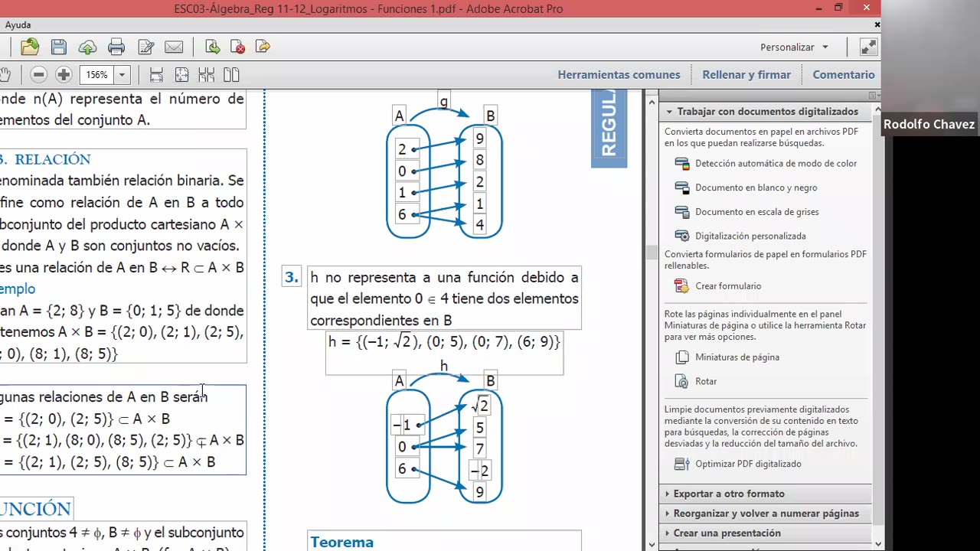Zoom out using the minus button
Image resolution: width=980 pixels, height=551 pixels.
(x=39, y=75)
